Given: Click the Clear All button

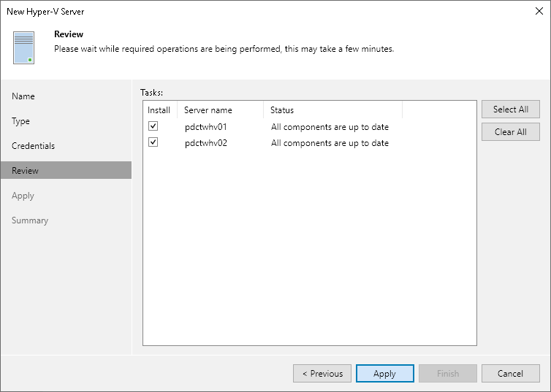Looking at the screenshot, I should click(511, 132).
